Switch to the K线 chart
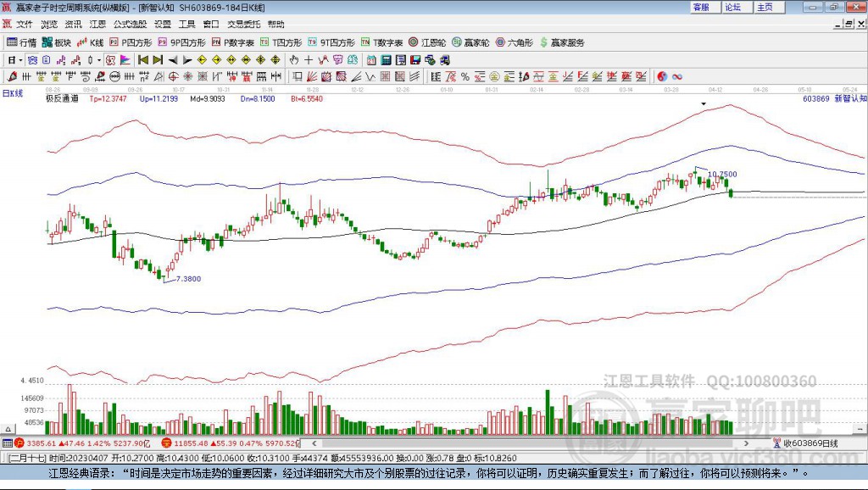868x490 pixels. coord(90,42)
